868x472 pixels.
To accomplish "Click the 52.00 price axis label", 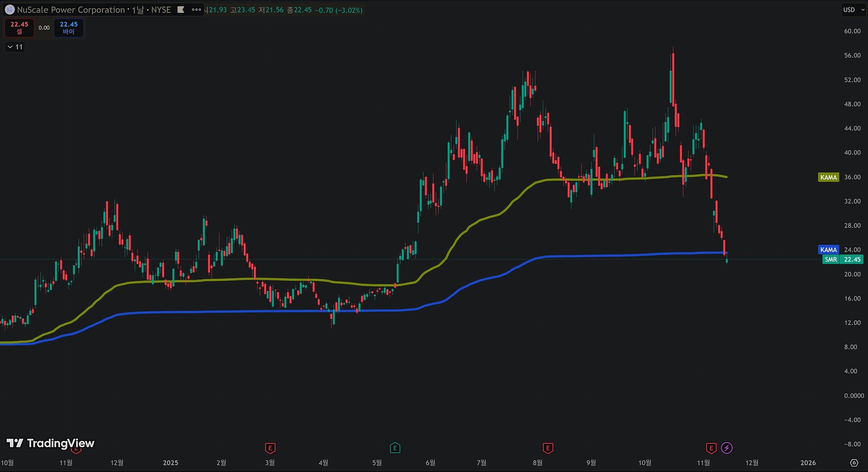I will coord(852,80).
